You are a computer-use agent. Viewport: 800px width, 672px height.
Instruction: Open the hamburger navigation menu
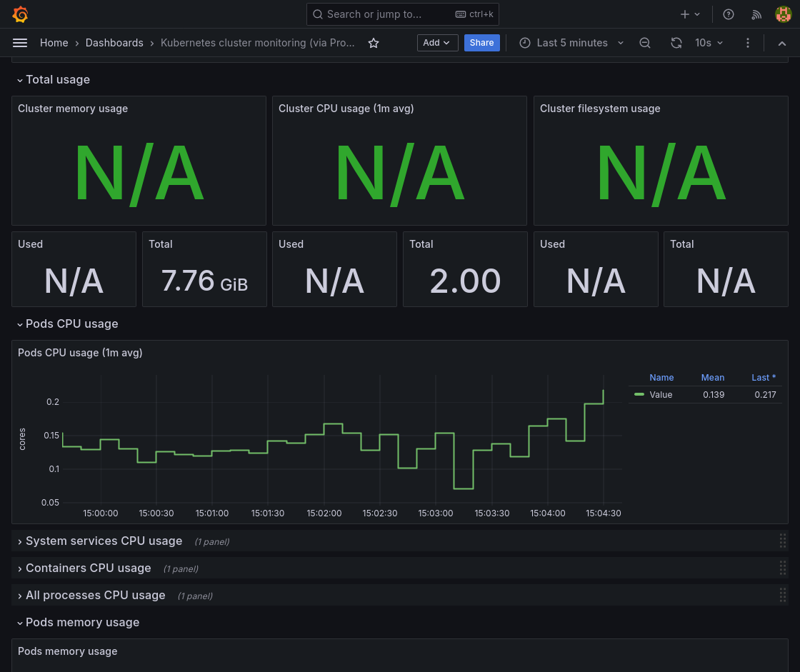pos(20,43)
